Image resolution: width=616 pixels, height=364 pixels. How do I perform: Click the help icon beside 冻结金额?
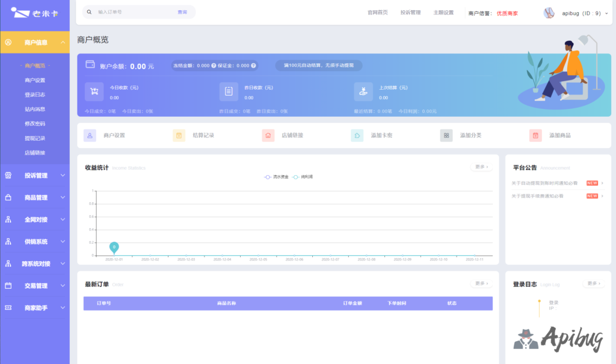tap(214, 66)
